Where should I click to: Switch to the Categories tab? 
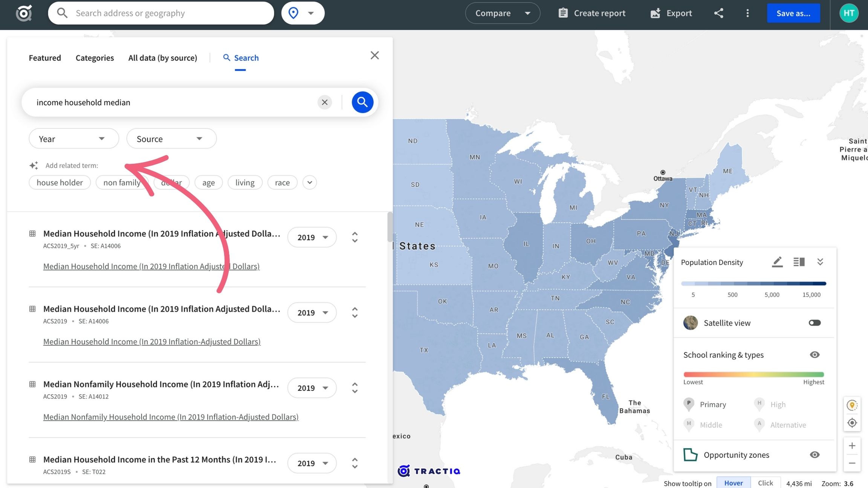(95, 58)
